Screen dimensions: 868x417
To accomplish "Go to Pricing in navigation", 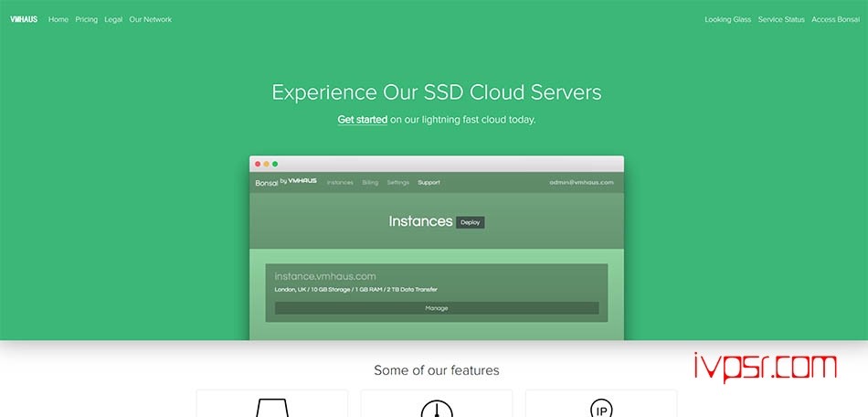I will [87, 19].
